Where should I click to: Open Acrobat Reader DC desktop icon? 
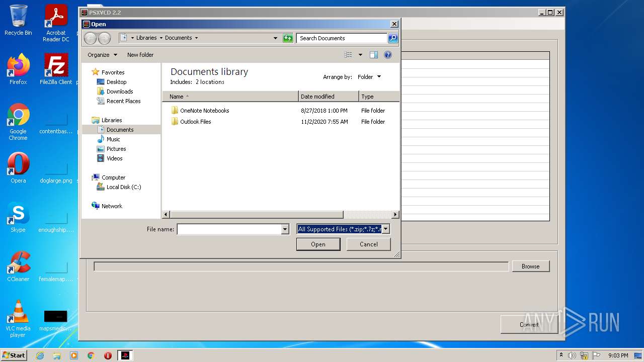[x=56, y=23]
